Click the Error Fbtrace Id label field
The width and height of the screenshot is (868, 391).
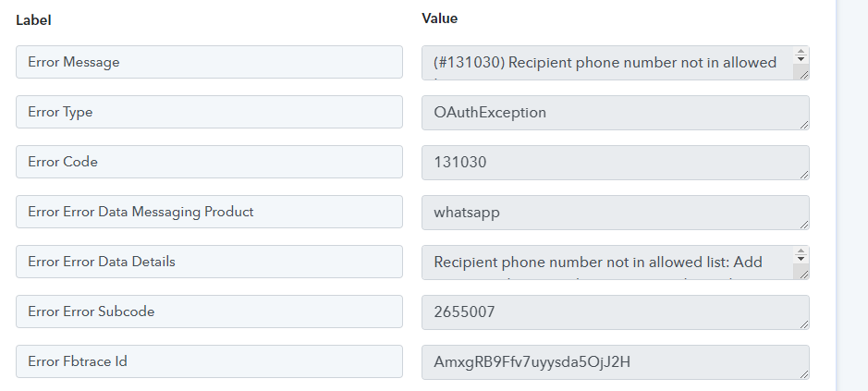(x=209, y=361)
